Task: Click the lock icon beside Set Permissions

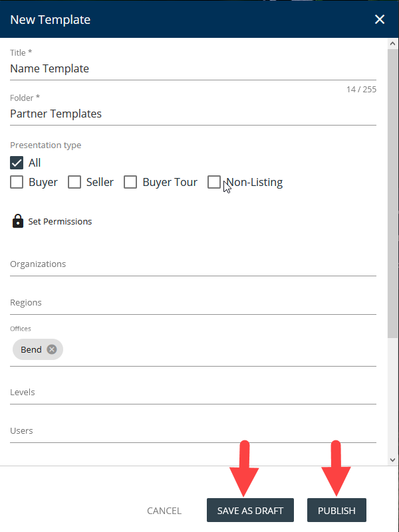Action: tap(18, 221)
